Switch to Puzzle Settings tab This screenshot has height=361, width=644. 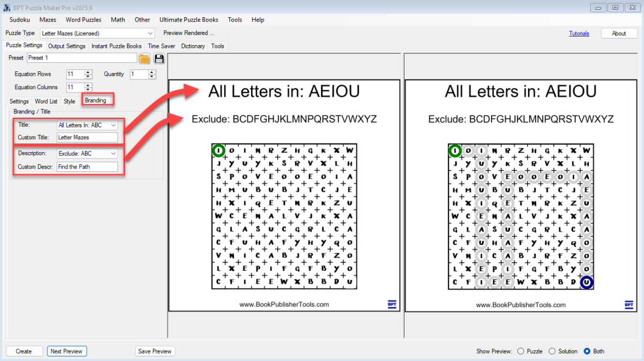pyautogui.click(x=24, y=46)
